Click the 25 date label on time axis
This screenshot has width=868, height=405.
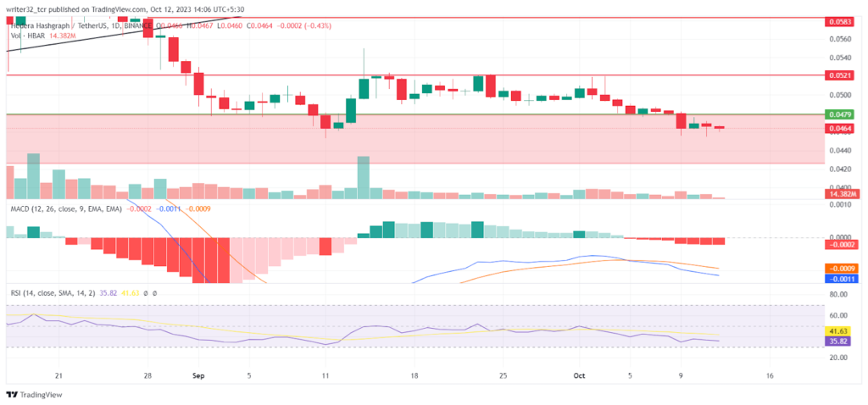503,375
